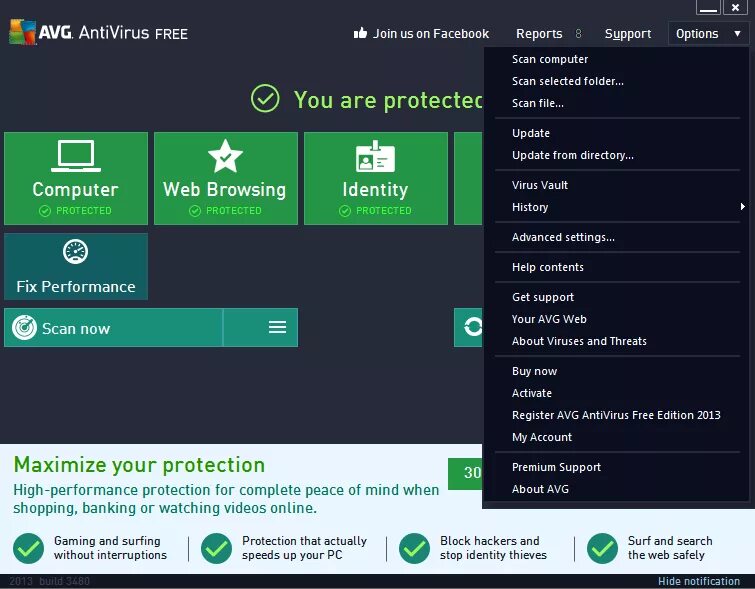
Task: Minimize the AVG window
Action: [708, 8]
